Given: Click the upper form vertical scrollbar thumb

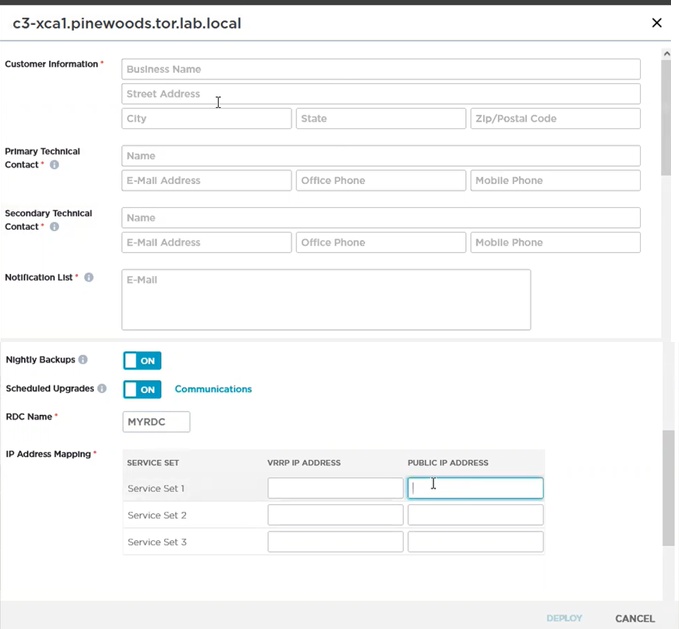Looking at the screenshot, I should pos(666,115).
